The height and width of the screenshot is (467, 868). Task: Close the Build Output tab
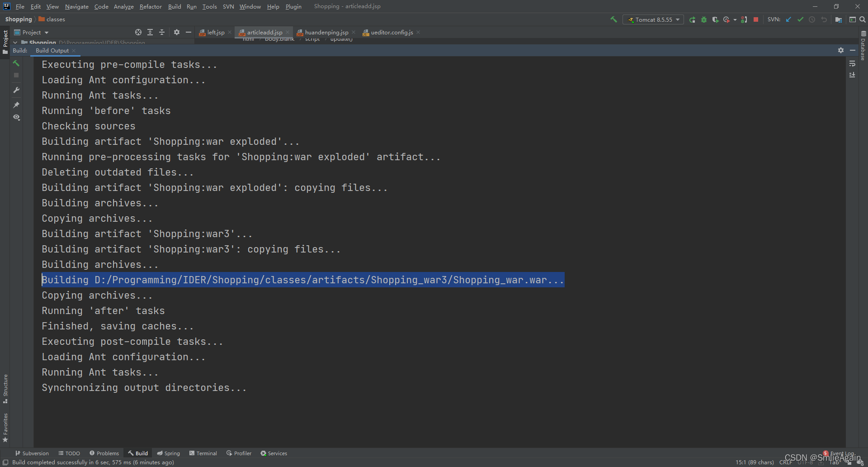[x=74, y=50]
